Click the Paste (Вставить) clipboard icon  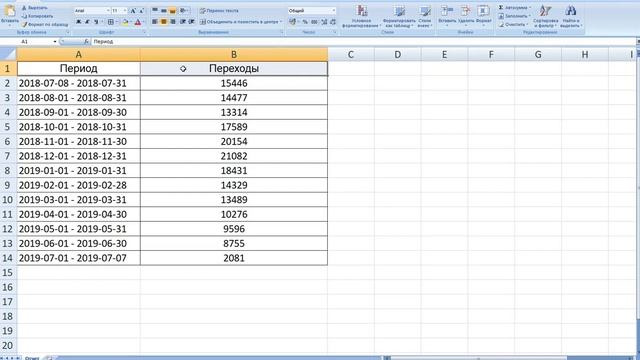(9, 11)
